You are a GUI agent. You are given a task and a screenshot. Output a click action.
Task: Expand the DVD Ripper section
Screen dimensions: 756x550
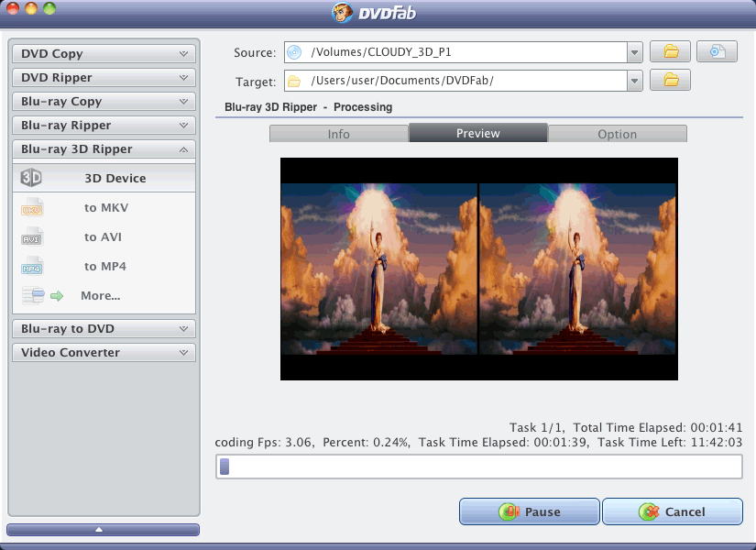pos(104,78)
